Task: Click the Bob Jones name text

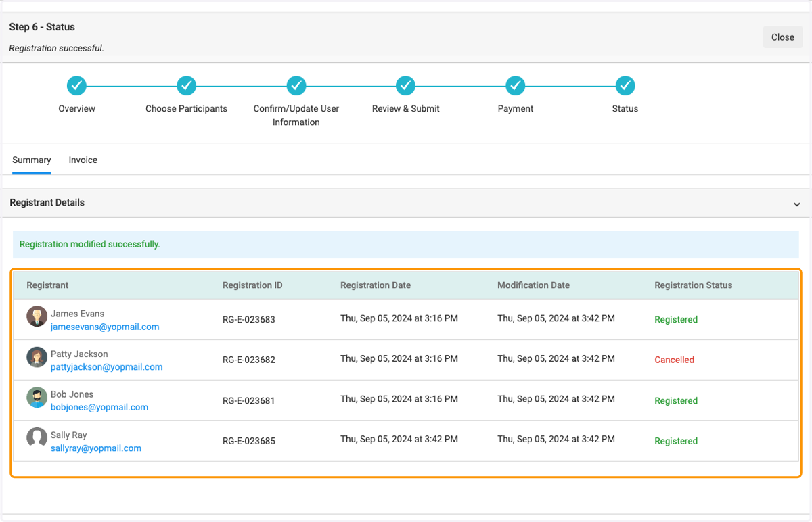Action: tap(72, 394)
